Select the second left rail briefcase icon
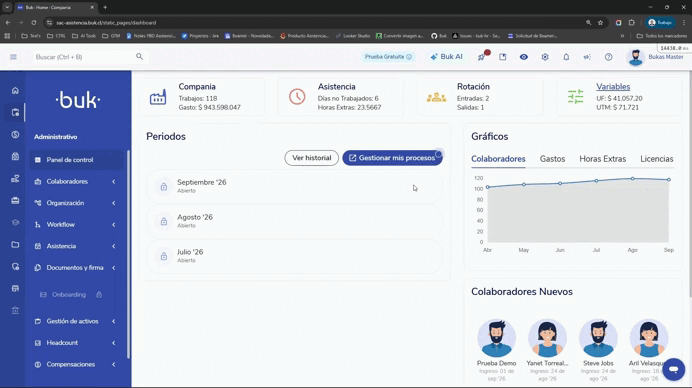 click(x=15, y=113)
